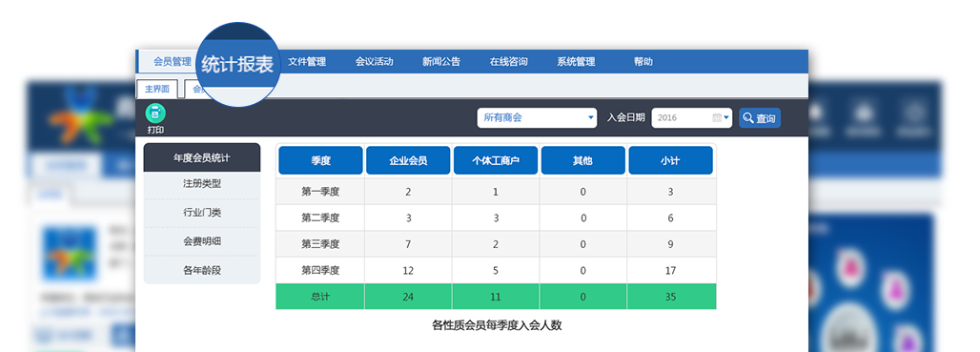Screen dimensions: 980x352
Task: Click the calendar icon in date field
Action: pyautogui.click(x=717, y=117)
